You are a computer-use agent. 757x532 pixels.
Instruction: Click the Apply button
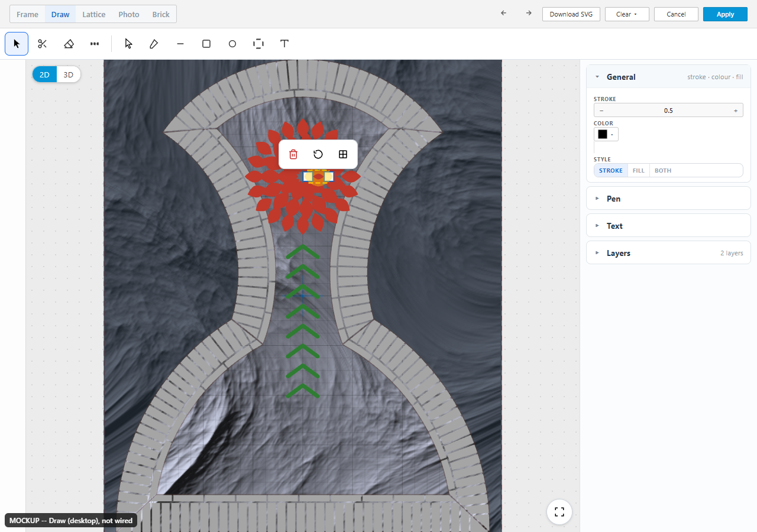pos(725,14)
